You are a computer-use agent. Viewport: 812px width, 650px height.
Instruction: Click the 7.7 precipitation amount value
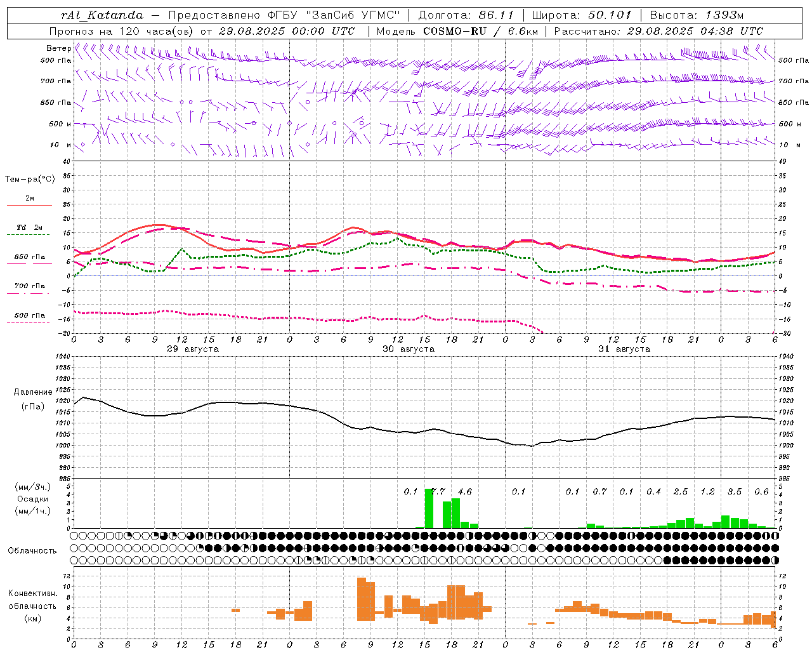tap(438, 491)
